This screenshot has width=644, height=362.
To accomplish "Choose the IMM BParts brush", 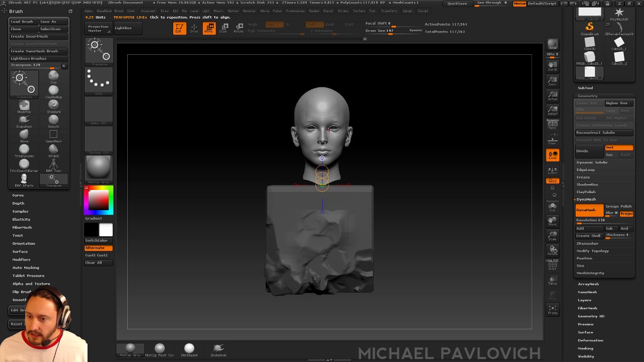I will pyautogui.click(x=24, y=180).
